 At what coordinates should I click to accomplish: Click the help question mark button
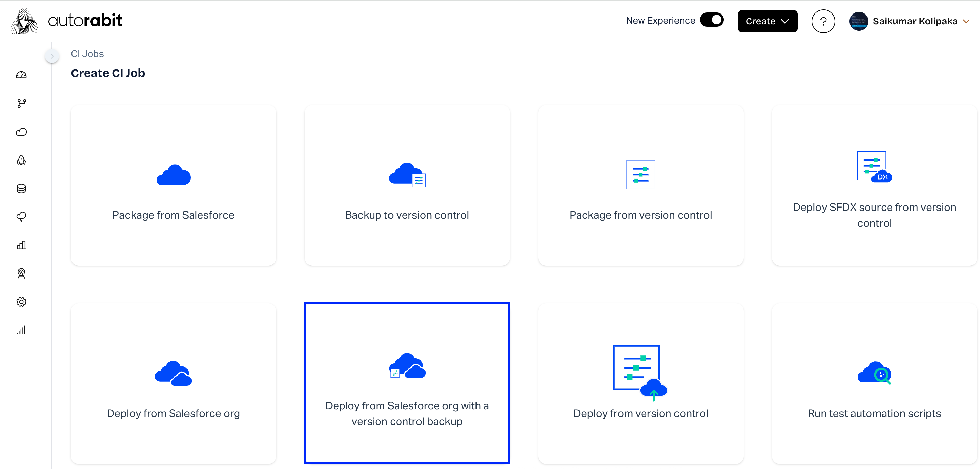[x=823, y=21]
